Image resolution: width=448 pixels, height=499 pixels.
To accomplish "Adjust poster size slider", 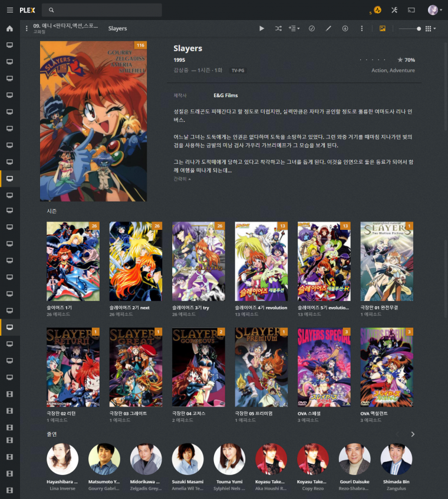I will click(410, 29).
